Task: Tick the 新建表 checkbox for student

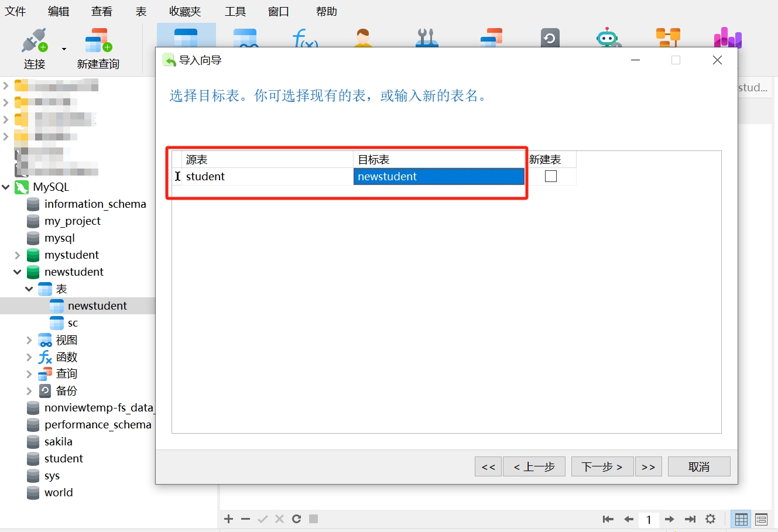Action: [551, 176]
